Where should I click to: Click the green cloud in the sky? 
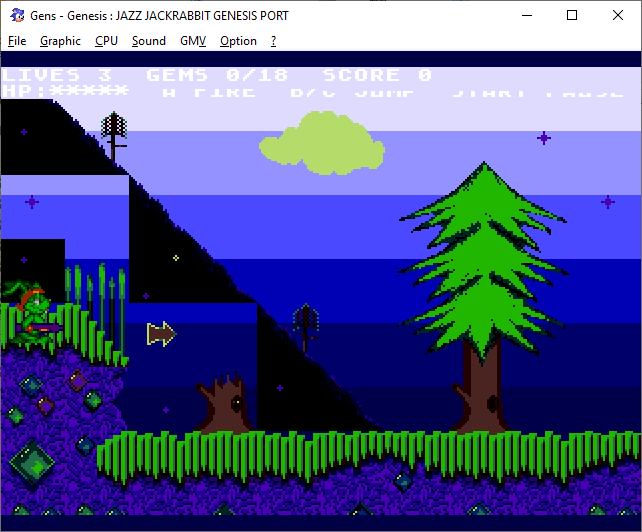click(x=322, y=143)
